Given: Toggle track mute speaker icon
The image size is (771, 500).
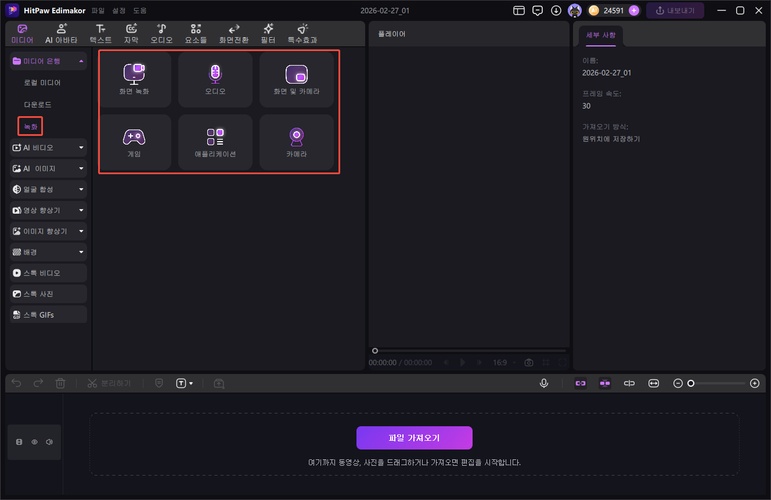Looking at the screenshot, I should (x=49, y=441).
